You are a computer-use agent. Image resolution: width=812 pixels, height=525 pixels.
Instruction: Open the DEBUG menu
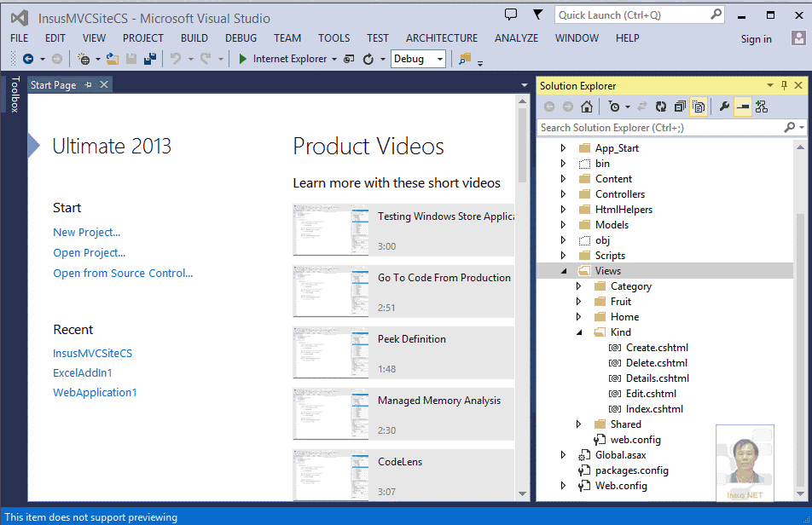click(241, 38)
